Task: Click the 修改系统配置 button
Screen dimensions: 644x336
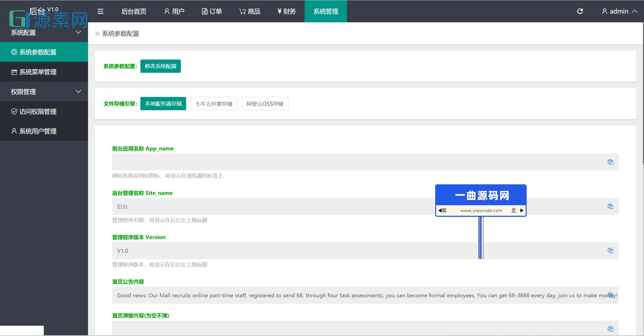Action: (x=160, y=66)
